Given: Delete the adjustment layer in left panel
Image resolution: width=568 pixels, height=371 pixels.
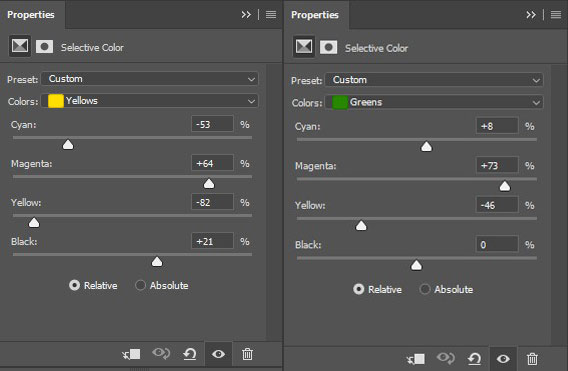Looking at the screenshot, I should (x=247, y=354).
